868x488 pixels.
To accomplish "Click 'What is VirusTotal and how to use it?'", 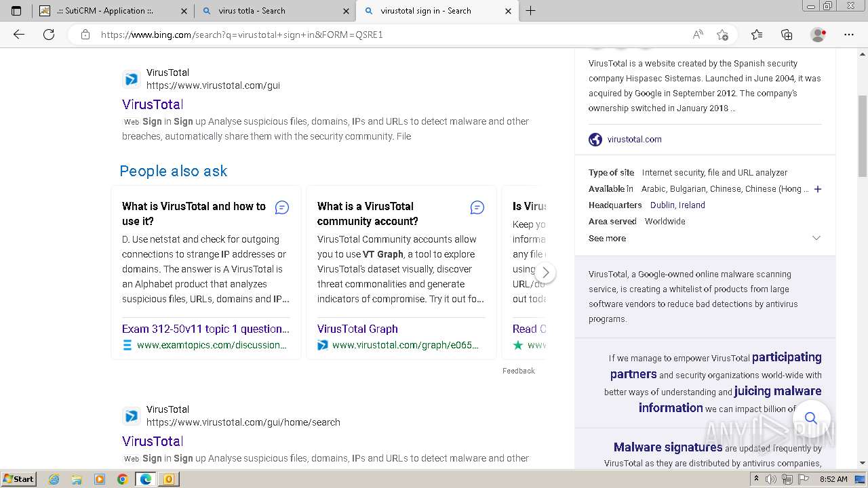I will tap(194, 213).
